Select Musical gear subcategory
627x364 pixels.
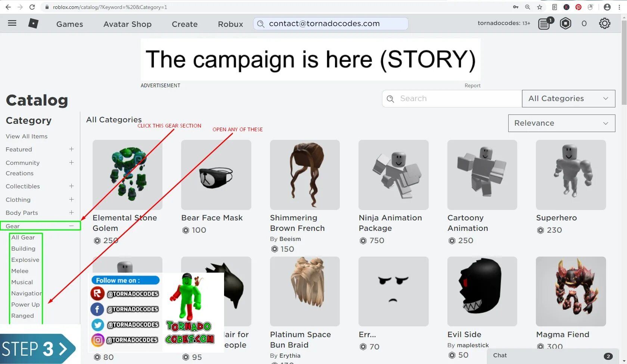22,282
